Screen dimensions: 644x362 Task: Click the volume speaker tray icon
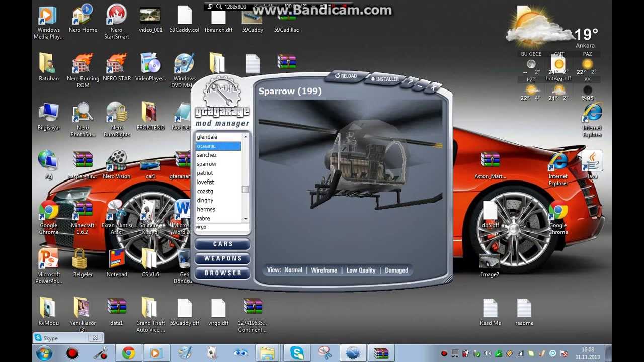(x=487, y=354)
